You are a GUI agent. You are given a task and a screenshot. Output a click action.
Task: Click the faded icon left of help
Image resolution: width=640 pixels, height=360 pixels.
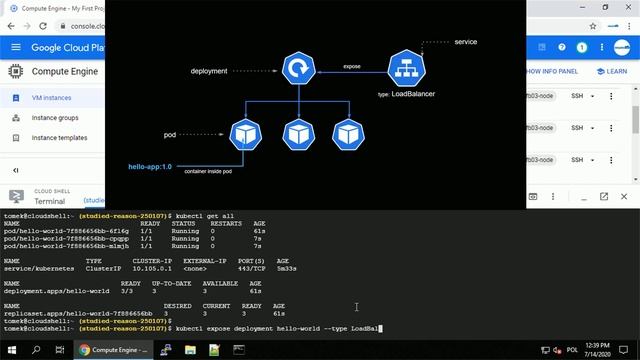542,47
